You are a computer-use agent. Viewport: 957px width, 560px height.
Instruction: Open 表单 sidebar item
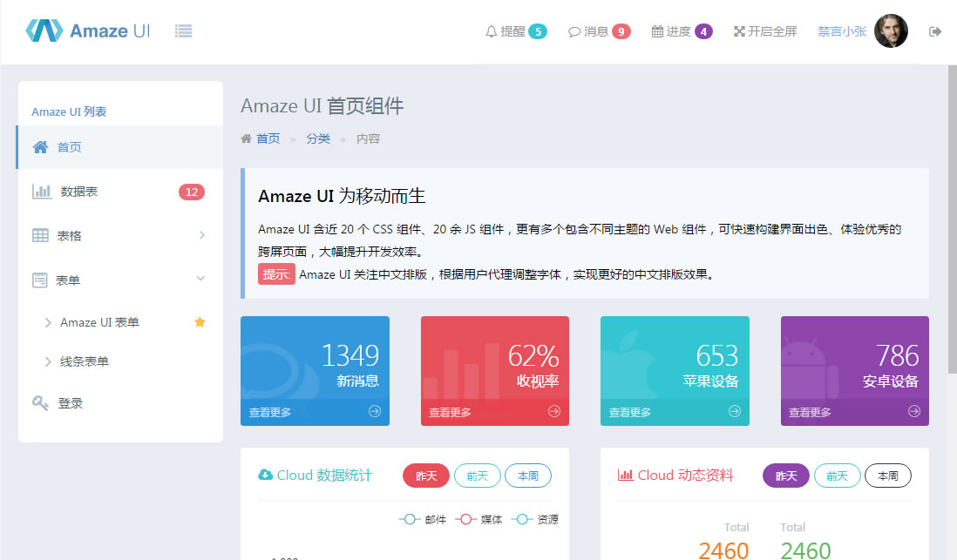[x=120, y=280]
